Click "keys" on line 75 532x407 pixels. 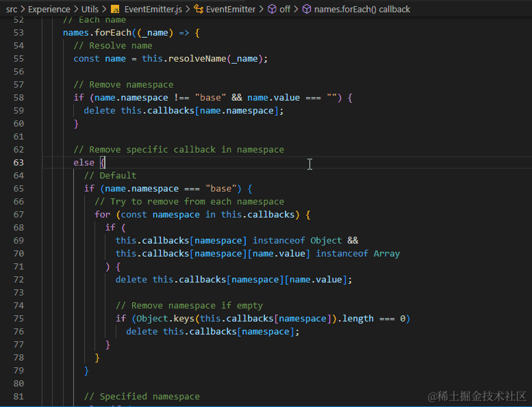pos(184,319)
